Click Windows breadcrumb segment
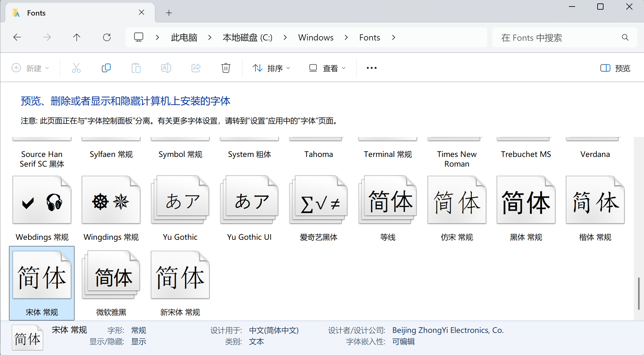Viewport: 644px width, 355px height. [316, 38]
